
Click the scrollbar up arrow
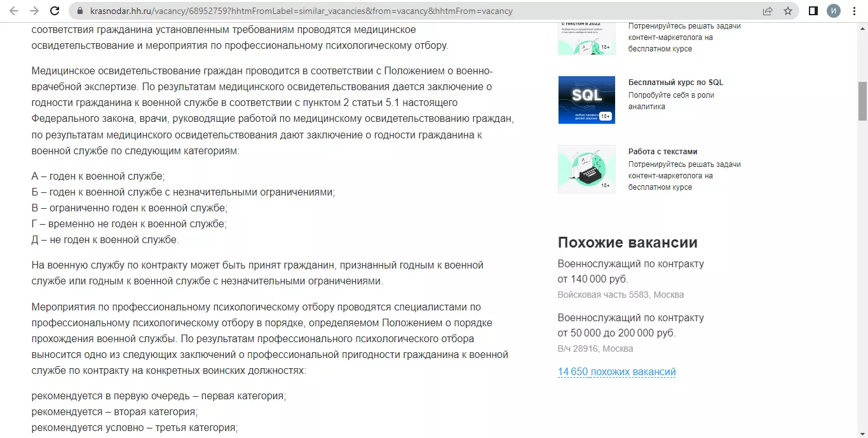coord(862,27)
